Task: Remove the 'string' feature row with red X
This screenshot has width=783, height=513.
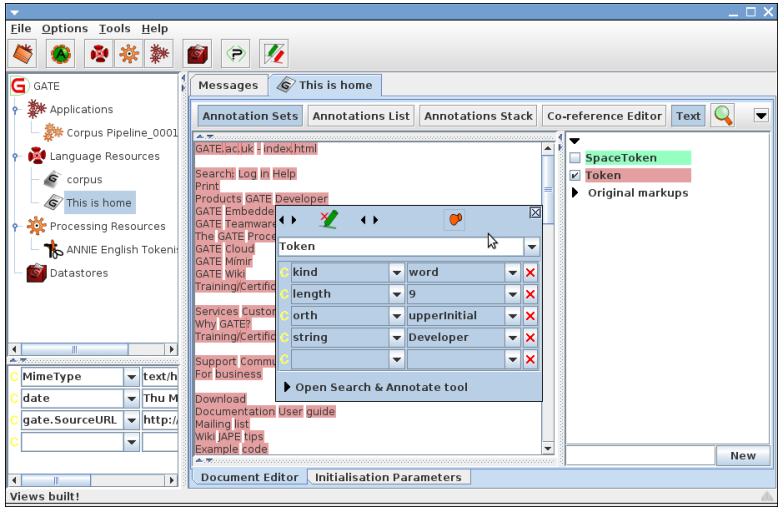Action: pyautogui.click(x=530, y=338)
